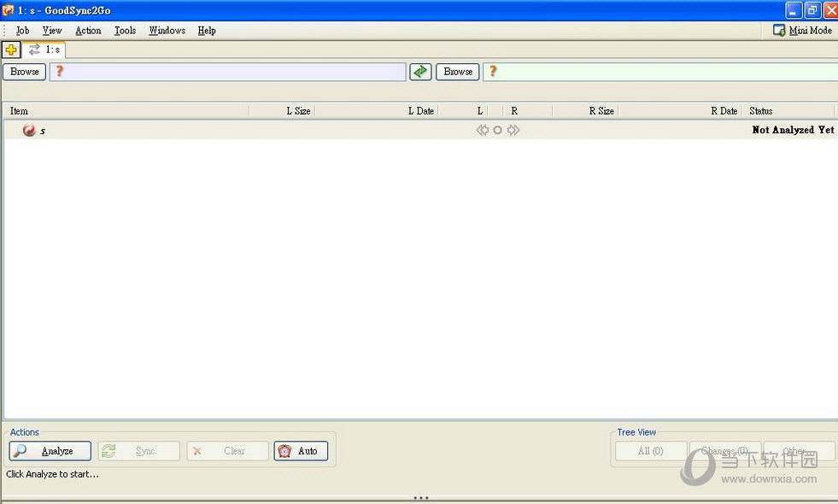Image resolution: width=838 pixels, height=504 pixels.
Task: Click the new job plus icon
Action: [11, 50]
